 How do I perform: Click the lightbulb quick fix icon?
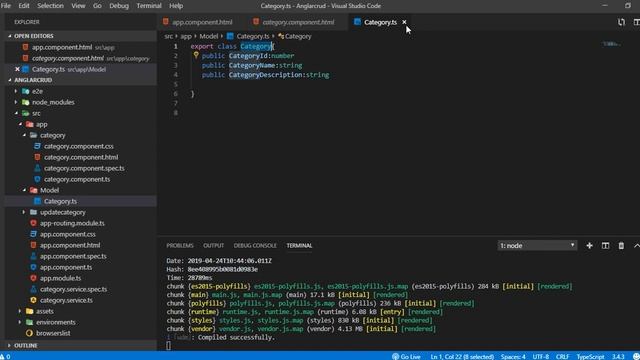coord(196,55)
